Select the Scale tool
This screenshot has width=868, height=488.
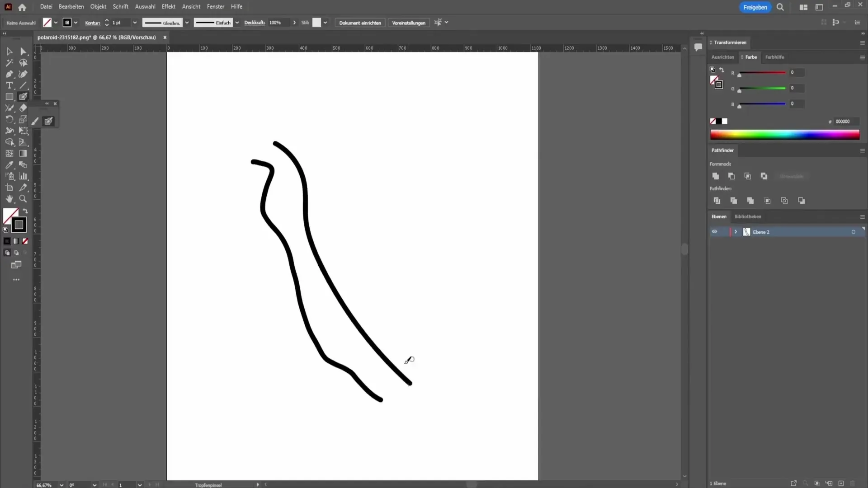(23, 119)
